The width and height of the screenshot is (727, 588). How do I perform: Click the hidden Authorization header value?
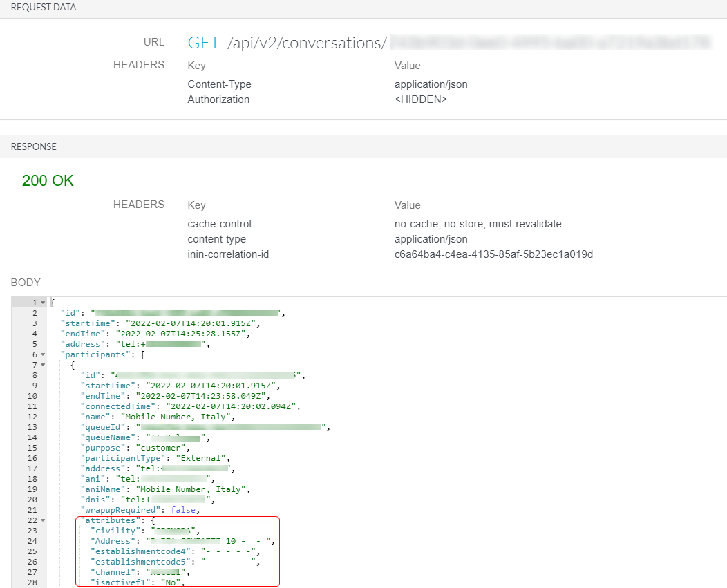pos(421,99)
